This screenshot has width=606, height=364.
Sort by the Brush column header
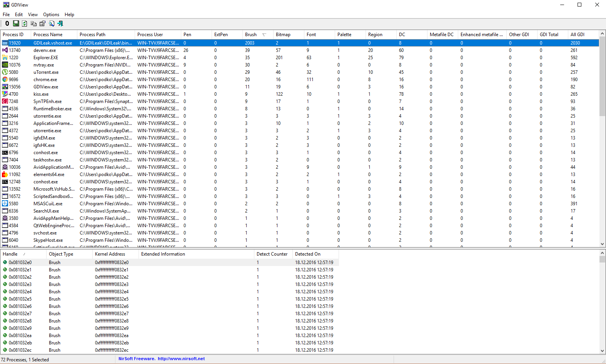point(258,35)
